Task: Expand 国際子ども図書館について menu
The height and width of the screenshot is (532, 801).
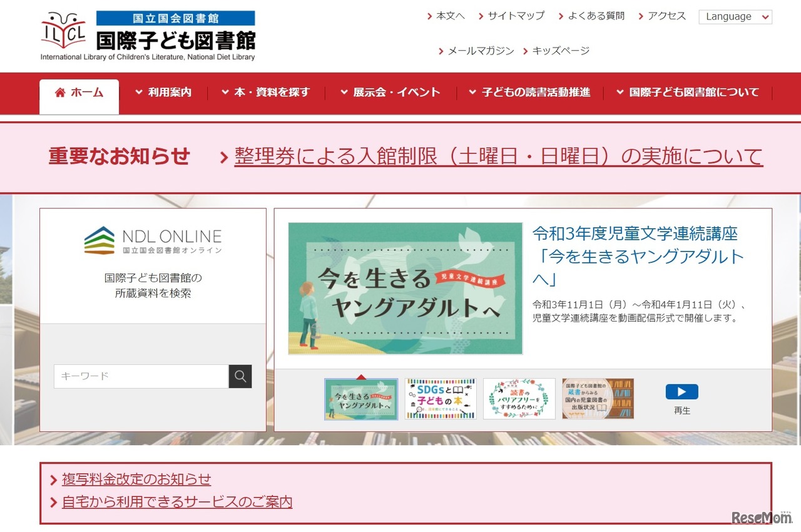Action: [x=688, y=92]
